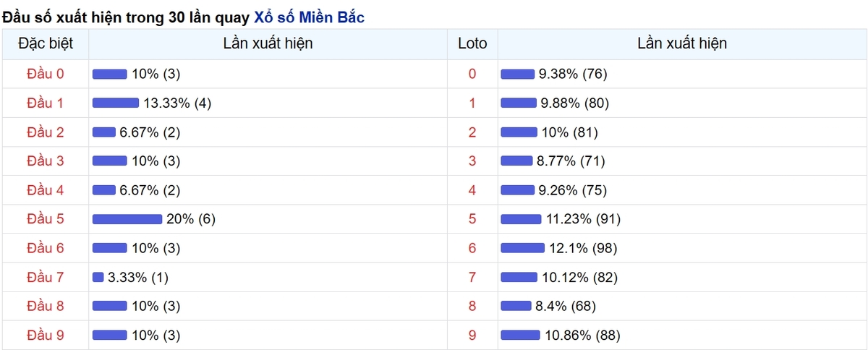Image resolution: width=868 pixels, height=350 pixels.
Task: Click the Đầu 3 row label
Action: (45, 161)
